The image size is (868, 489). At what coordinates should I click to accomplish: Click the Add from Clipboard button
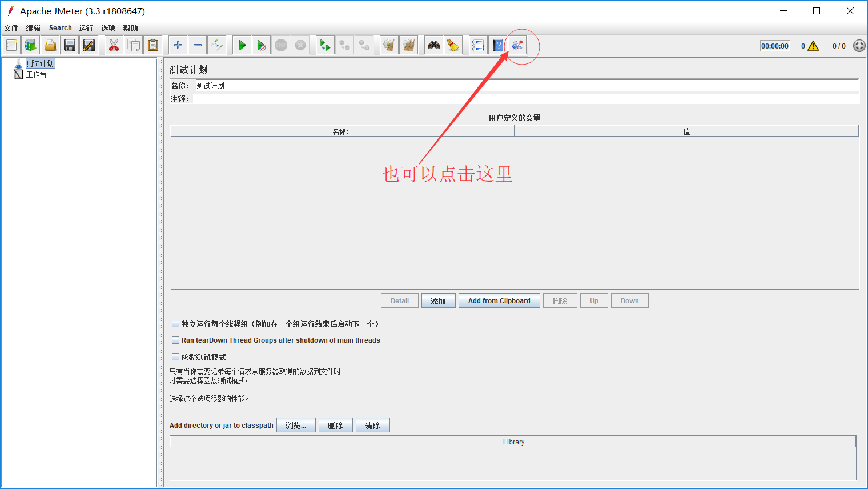click(499, 301)
